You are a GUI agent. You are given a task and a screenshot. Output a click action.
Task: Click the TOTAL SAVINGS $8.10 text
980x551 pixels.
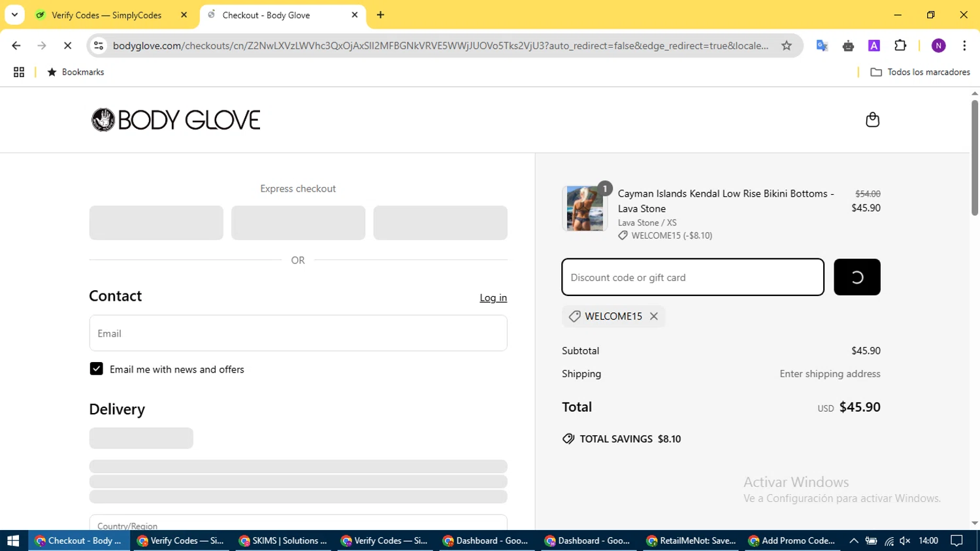630,439
